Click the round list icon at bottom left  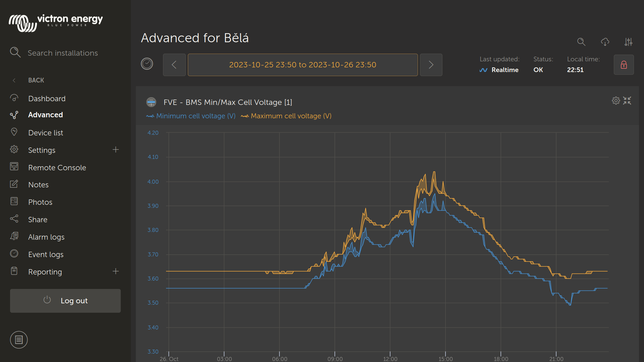[19, 340]
